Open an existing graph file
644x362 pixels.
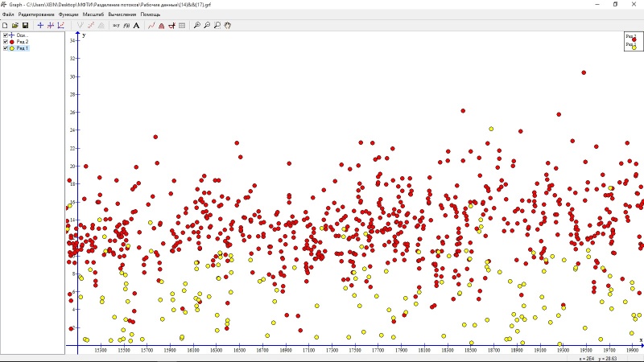[15, 26]
